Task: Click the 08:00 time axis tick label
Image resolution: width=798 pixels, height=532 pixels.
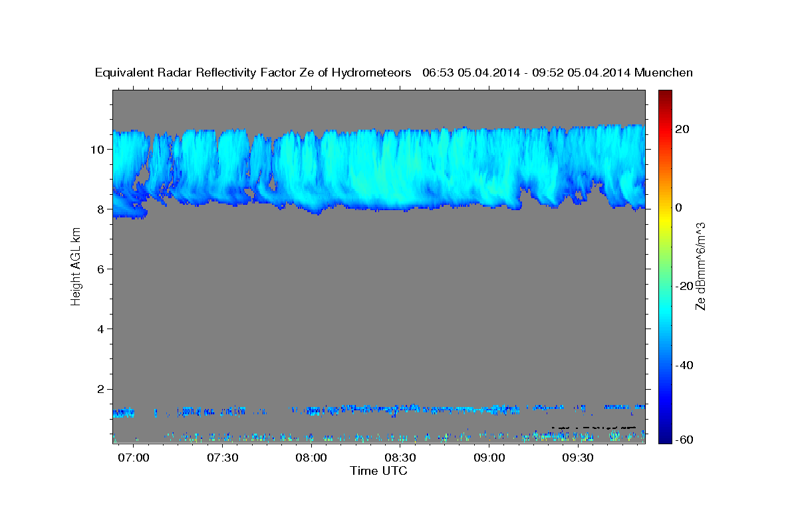Action: (311, 458)
